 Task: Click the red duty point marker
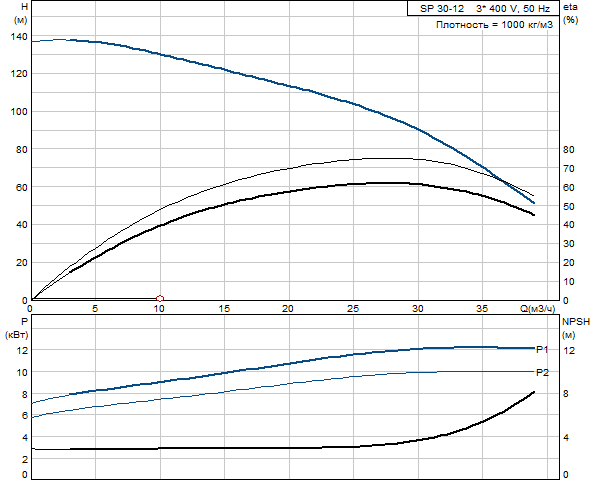pos(160,299)
